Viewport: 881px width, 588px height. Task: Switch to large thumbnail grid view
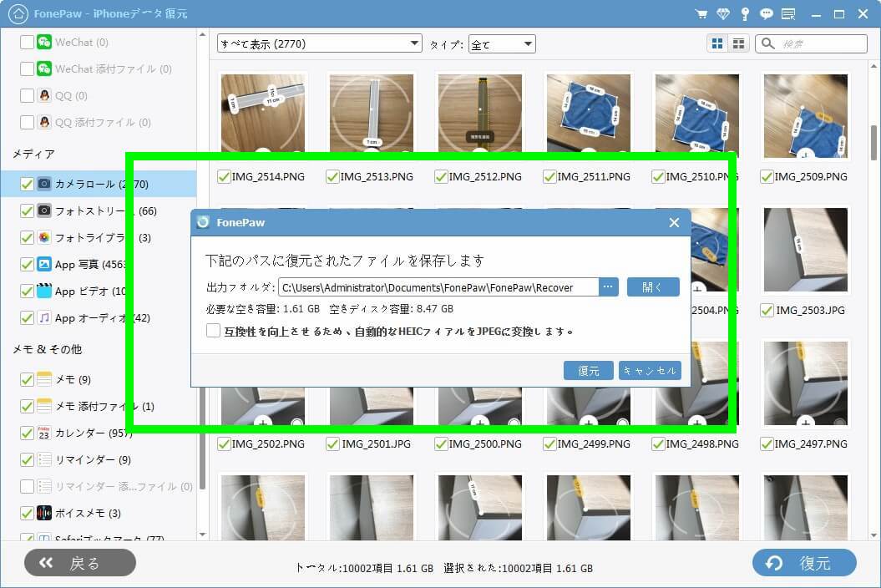click(x=717, y=43)
